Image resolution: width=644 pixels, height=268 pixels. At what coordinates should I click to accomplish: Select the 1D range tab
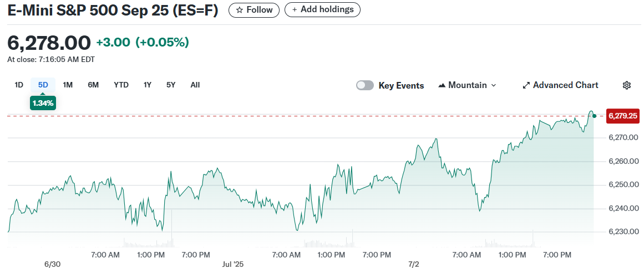[x=19, y=85]
